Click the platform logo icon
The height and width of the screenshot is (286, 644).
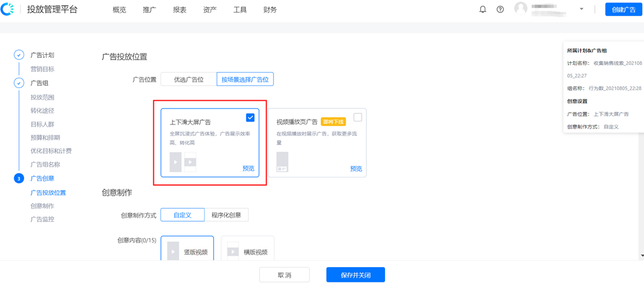point(7,9)
